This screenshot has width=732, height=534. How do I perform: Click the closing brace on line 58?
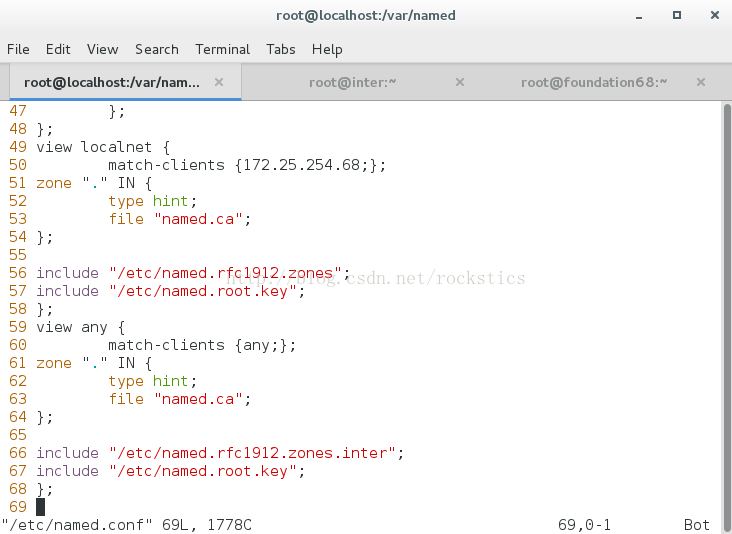pos(44,309)
